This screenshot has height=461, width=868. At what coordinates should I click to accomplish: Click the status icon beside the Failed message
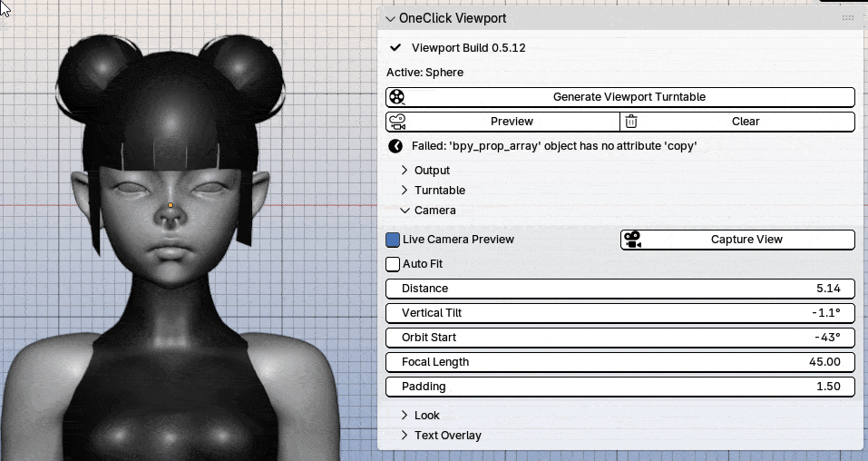click(x=395, y=146)
